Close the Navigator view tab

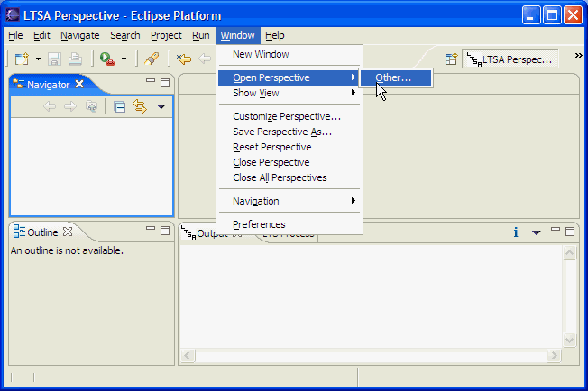(x=79, y=84)
